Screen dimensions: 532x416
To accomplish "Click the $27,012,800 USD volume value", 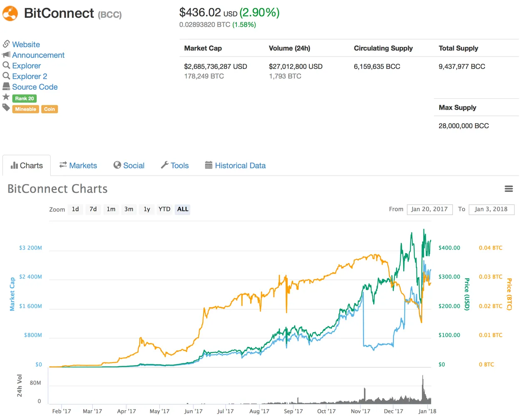I will [x=296, y=66].
